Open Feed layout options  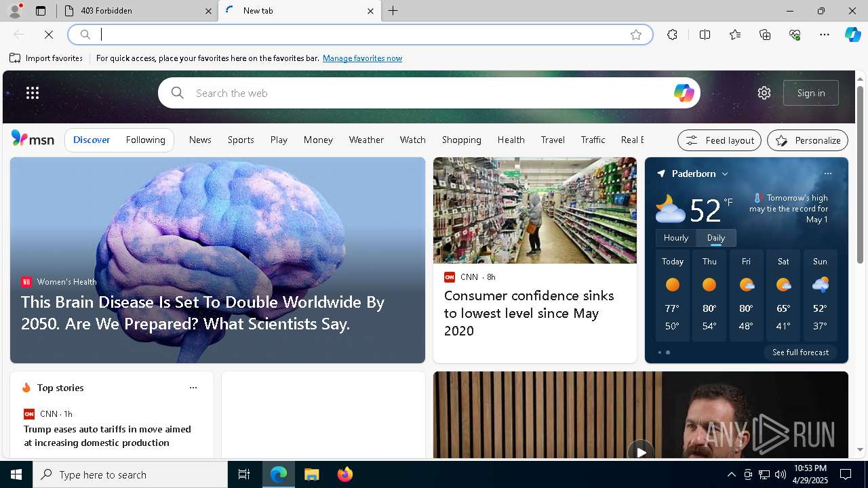point(719,140)
